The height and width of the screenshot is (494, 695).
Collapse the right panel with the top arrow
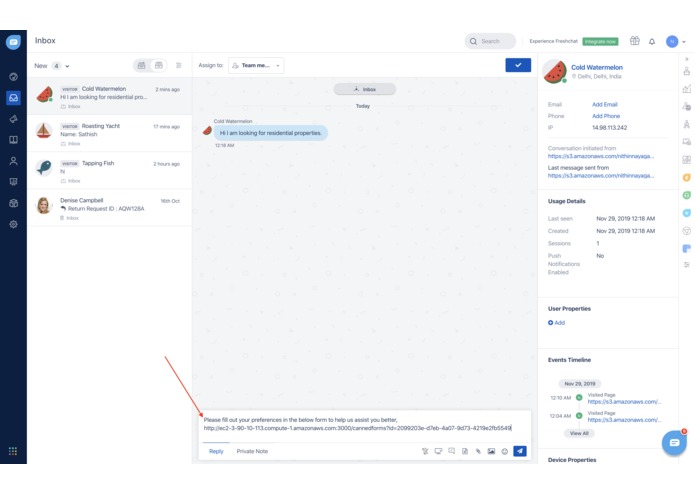point(687,59)
